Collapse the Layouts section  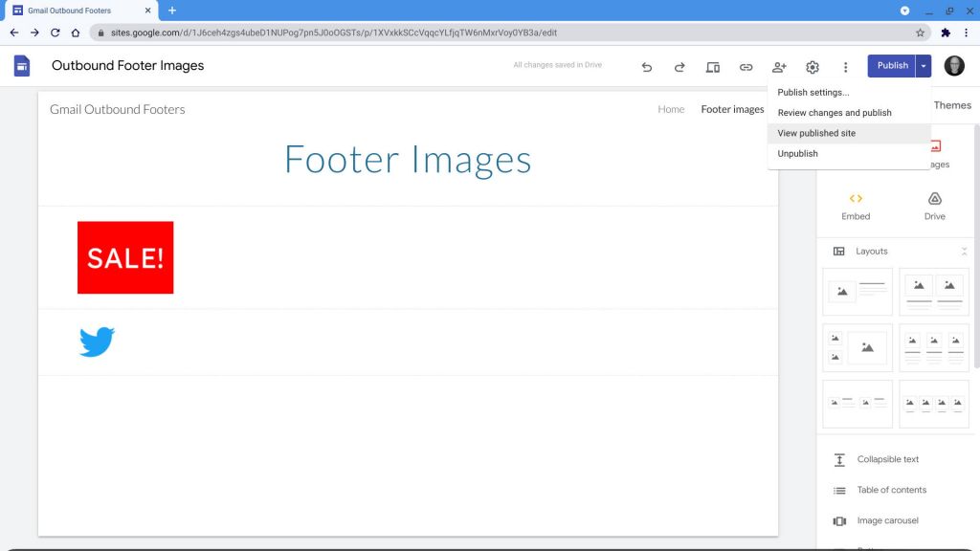pyautogui.click(x=964, y=251)
